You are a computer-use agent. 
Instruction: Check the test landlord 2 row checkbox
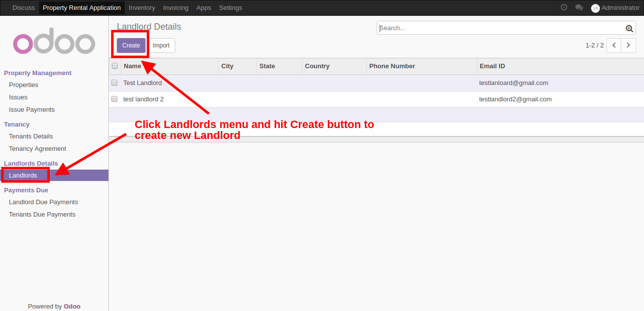[x=114, y=99]
